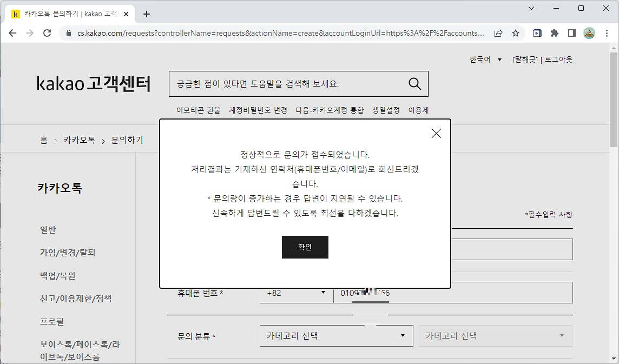Open the Chrome profile avatar

tap(589, 33)
